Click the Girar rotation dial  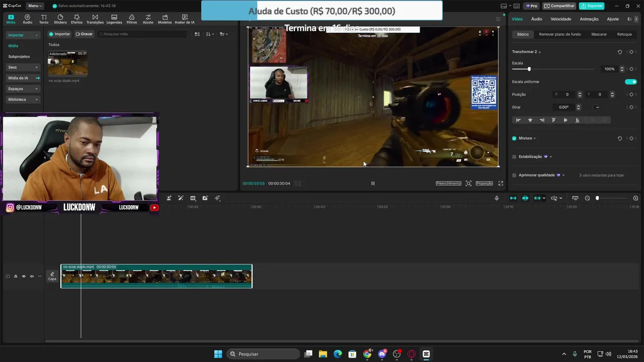[x=597, y=107]
